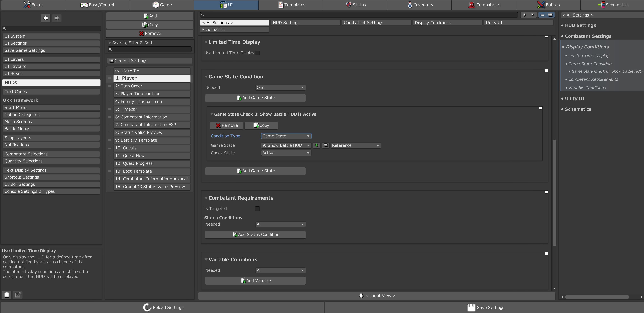Screen dimensions: 644x313
Task: Click the list view mode icon
Action: point(550,15)
